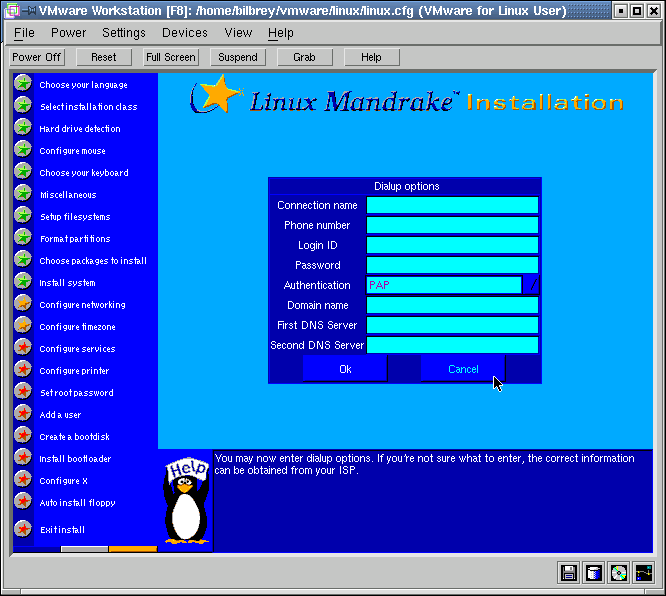Click the green star beside Install system
This screenshot has height=596, width=666.
tap(23, 282)
